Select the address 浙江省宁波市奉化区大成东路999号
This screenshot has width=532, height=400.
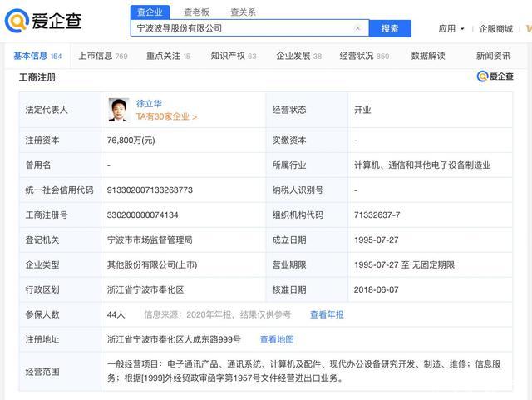[x=174, y=339]
